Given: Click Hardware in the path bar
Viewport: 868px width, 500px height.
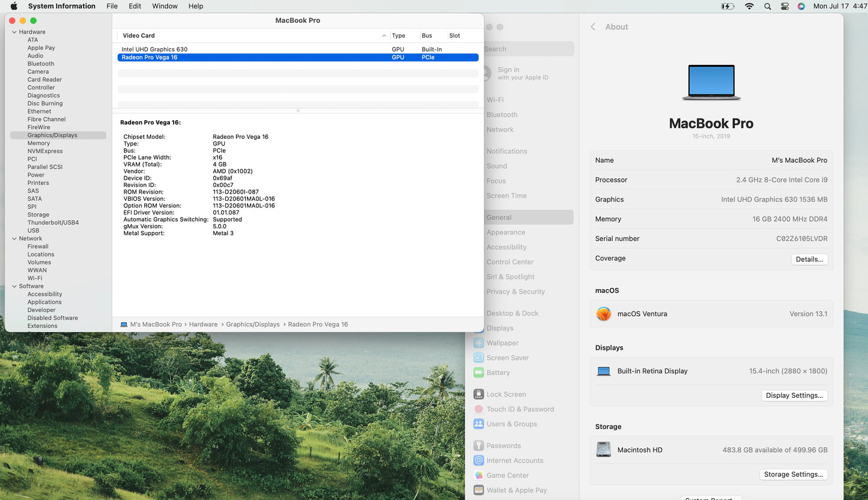Looking at the screenshot, I should click(203, 325).
